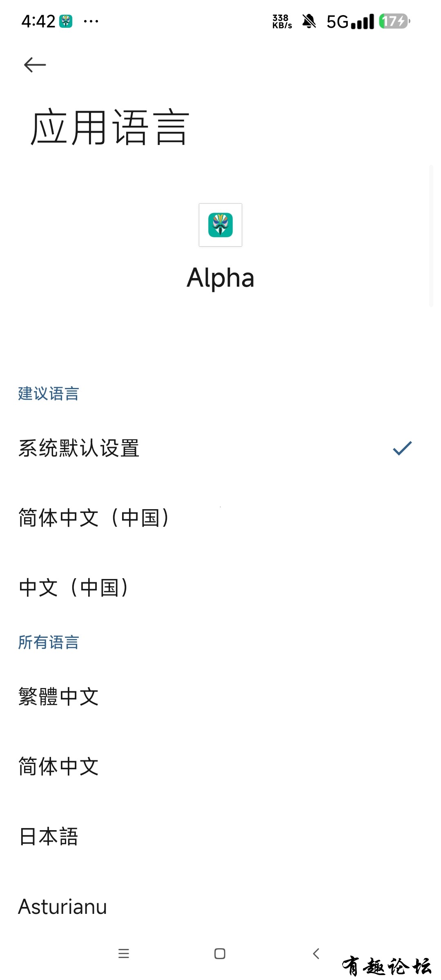Image resolution: width=441 pixels, height=980 pixels.
Task: Click the vertical scrollbar on right edge
Action: pos(431,236)
